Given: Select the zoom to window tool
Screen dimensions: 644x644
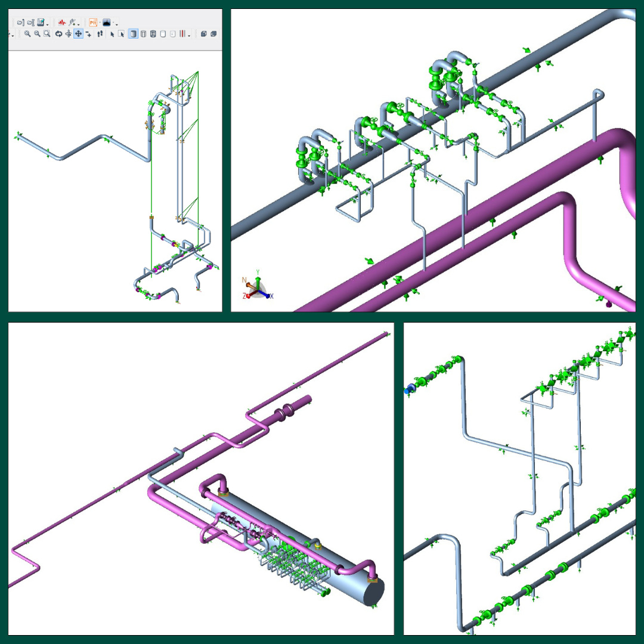Looking at the screenshot, I should click(47, 34).
